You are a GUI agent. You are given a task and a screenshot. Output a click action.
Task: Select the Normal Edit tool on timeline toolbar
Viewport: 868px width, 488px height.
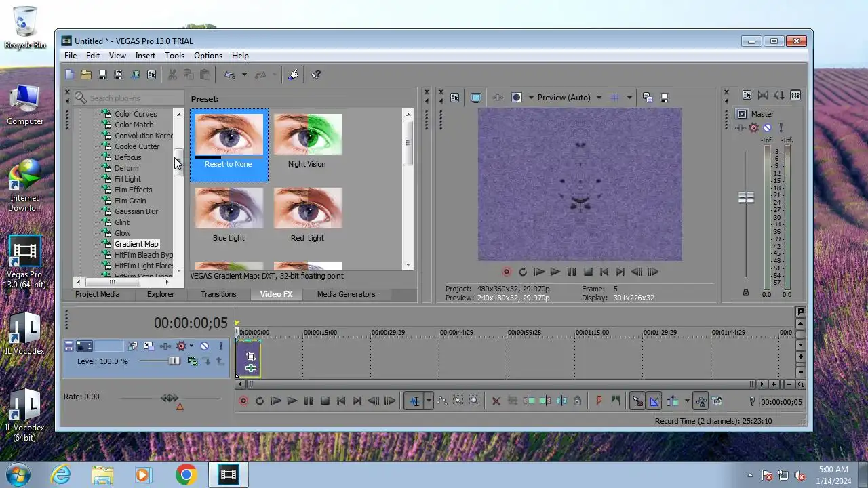coord(414,401)
